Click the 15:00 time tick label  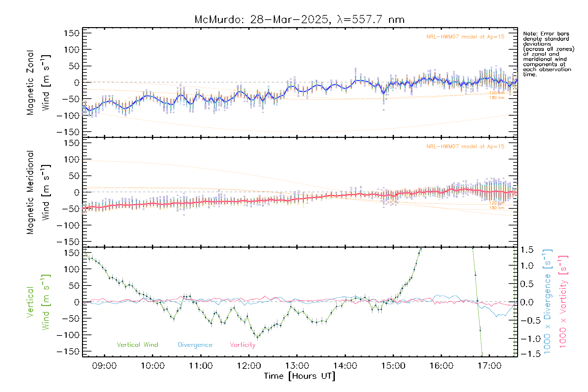pos(393,366)
